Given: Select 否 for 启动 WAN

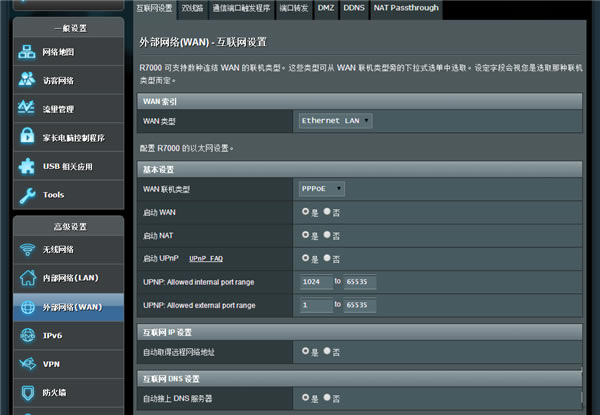Looking at the screenshot, I should click(x=328, y=212).
